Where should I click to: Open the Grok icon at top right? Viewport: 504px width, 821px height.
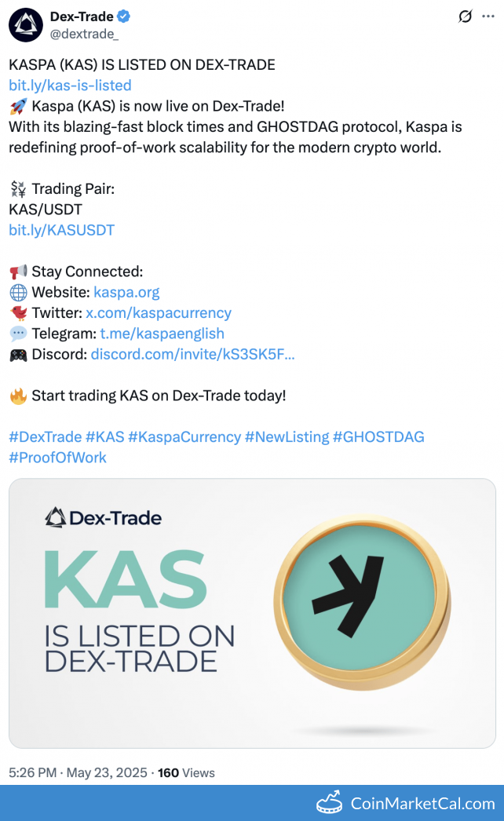pyautogui.click(x=465, y=16)
